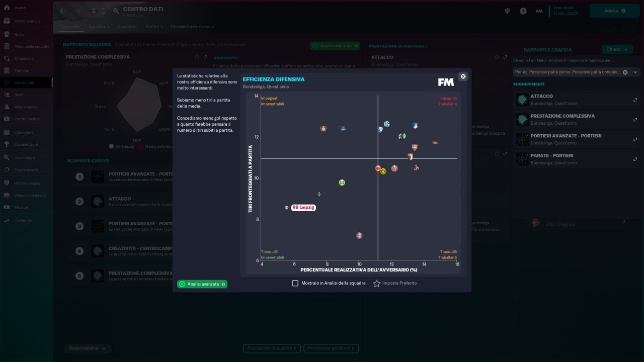Select Centro dati in the sidebar

click(x=26, y=82)
